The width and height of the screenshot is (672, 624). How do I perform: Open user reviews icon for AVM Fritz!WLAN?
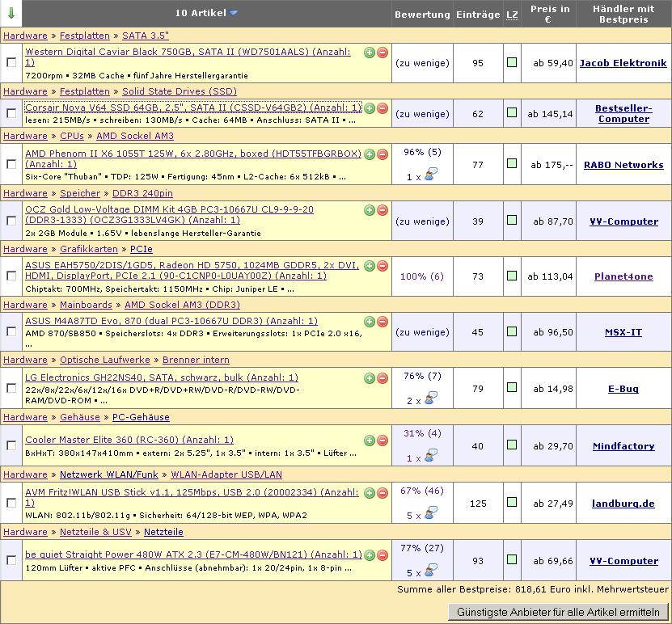click(x=431, y=513)
